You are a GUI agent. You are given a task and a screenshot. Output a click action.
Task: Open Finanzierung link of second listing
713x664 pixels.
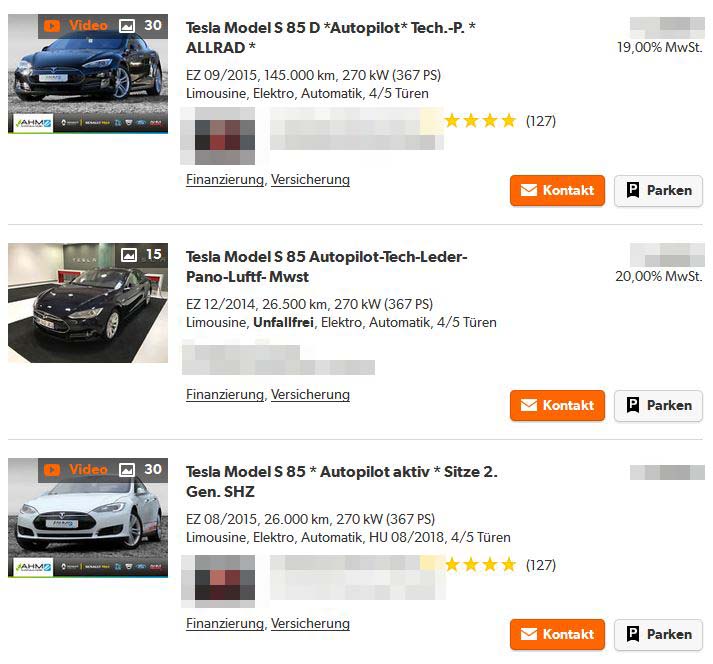tap(225, 395)
